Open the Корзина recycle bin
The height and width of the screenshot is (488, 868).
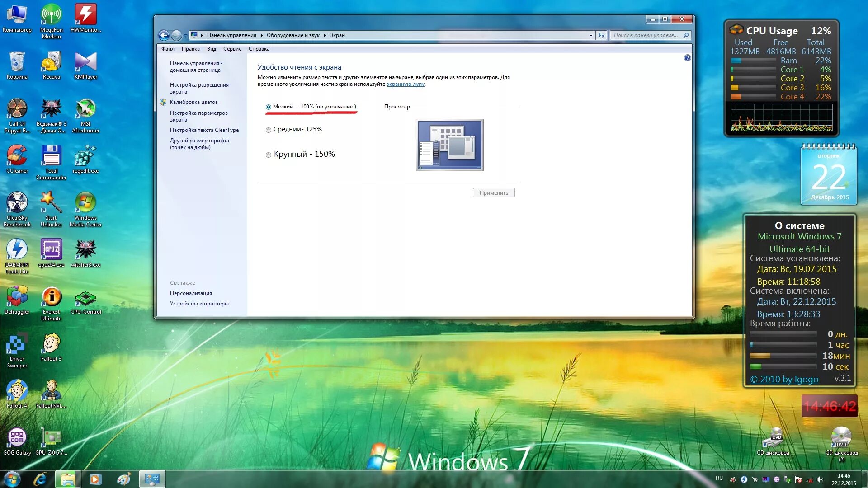17,65
